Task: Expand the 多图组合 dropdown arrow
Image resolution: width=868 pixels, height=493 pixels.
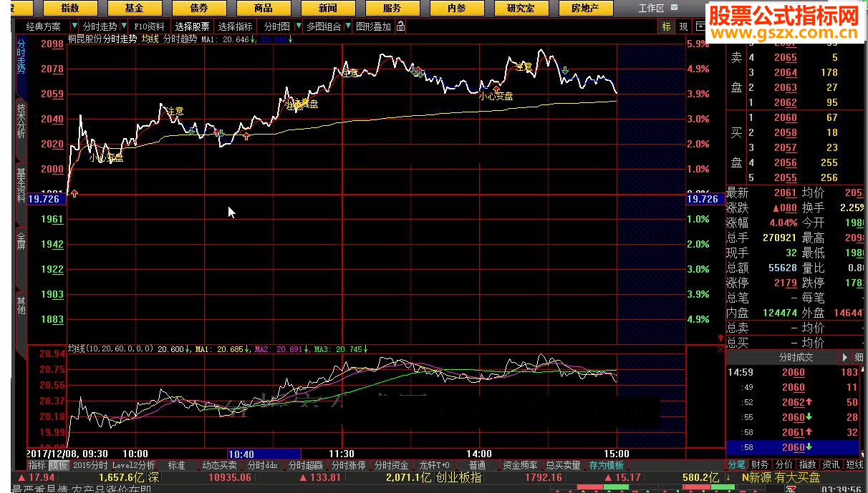Action: [348, 26]
